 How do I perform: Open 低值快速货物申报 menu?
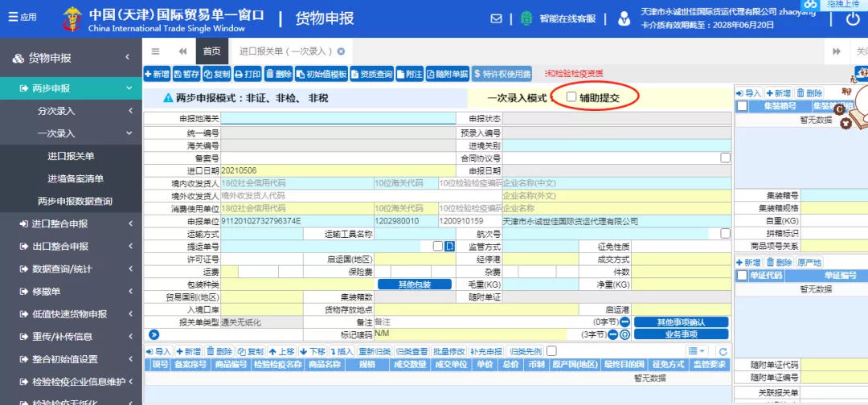pyautogui.click(x=70, y=314)
